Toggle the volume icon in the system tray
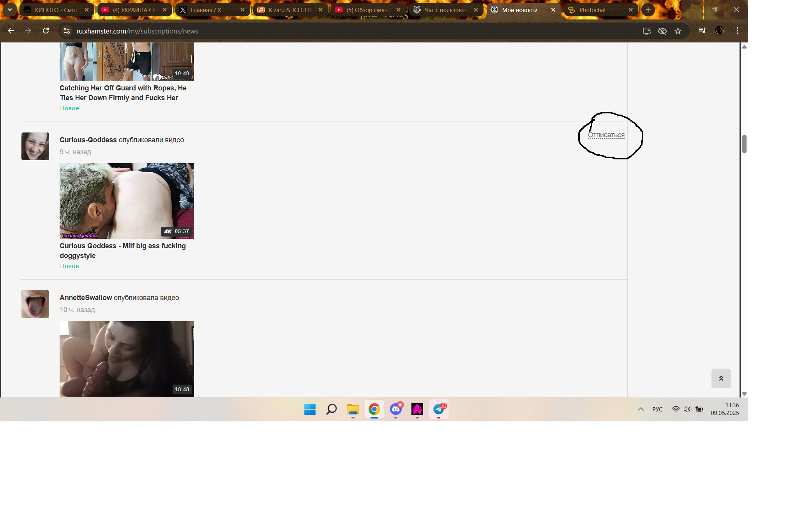 (687, 409)
